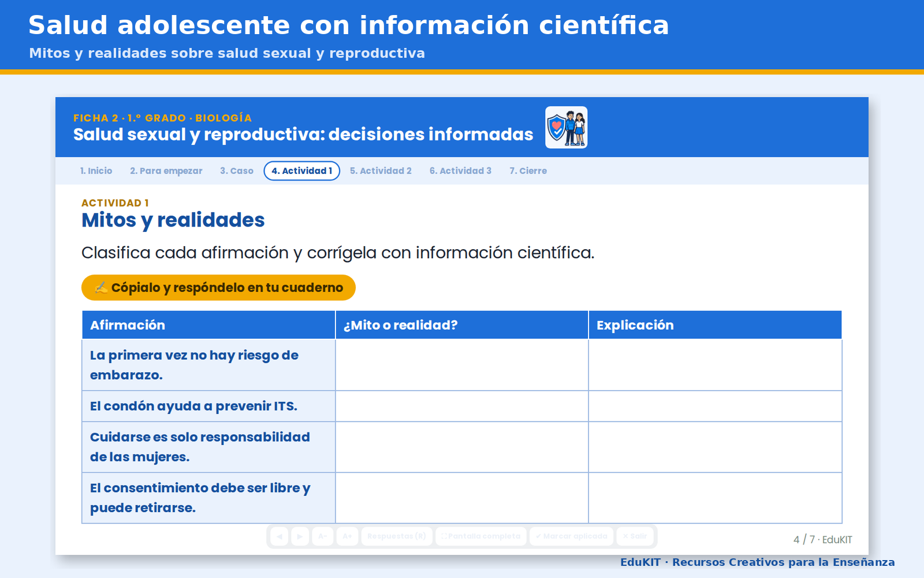The width and height of the screenshot is (924, 578).
Task: Select 'El consentimiento debe ser libre' statement
Action: tap(200, 498)
